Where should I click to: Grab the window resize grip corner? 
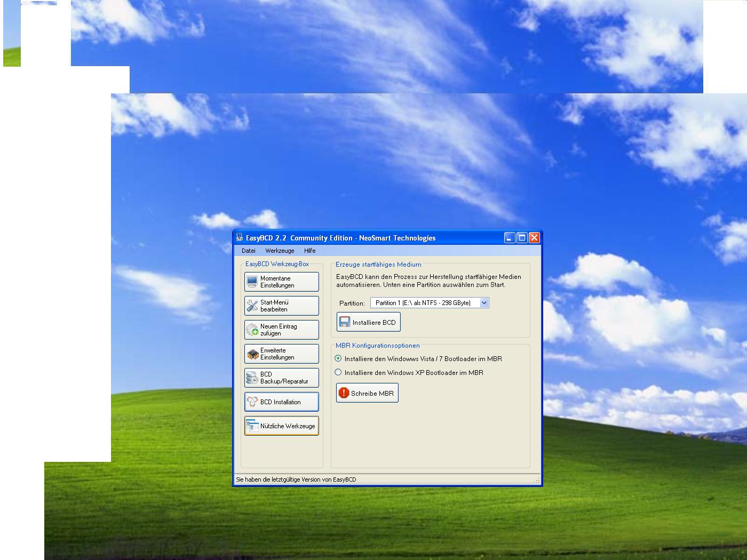[537, 481]
